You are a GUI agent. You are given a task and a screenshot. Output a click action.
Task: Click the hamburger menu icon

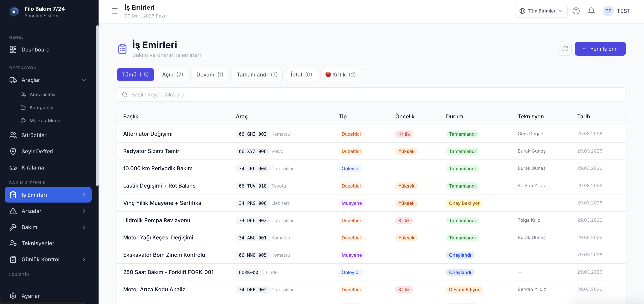[x=115, y=11]
